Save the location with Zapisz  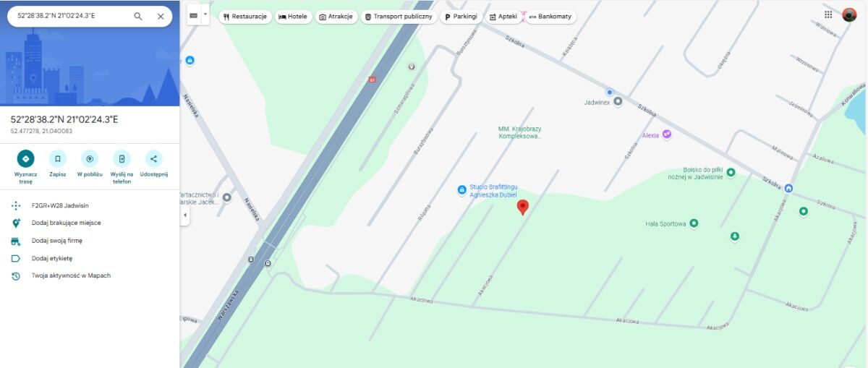[x=58, y=164]
